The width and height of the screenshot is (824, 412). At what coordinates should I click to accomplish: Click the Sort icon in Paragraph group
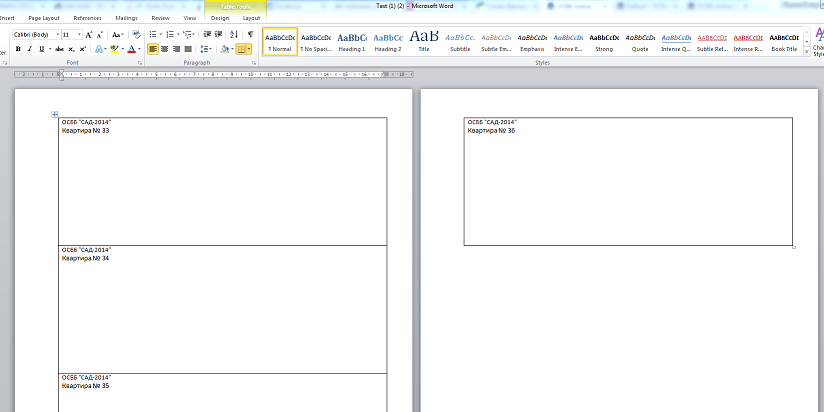click(x=235, y=34)
